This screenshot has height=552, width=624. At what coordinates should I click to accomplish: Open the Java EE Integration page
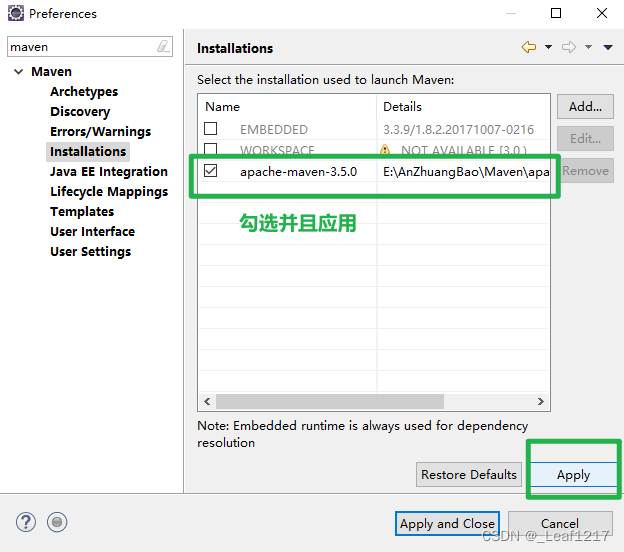[x=109, y=172]
